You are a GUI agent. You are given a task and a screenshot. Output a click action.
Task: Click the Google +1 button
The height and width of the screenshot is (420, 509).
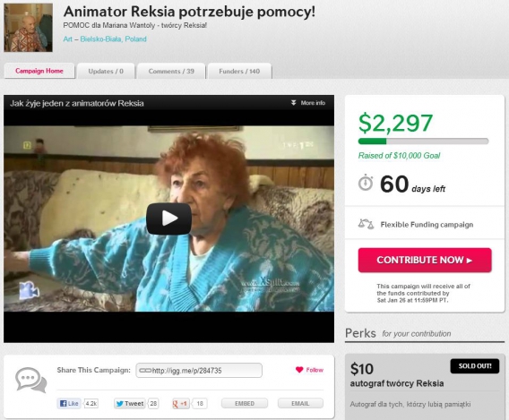180,404
